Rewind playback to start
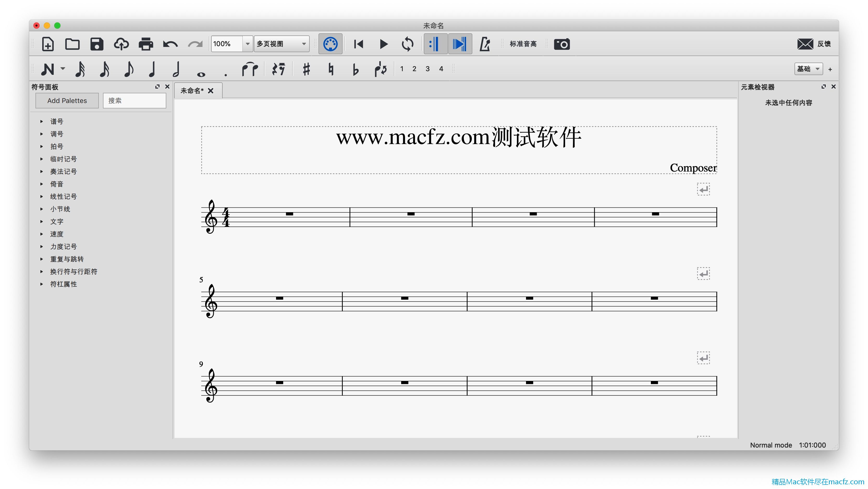868x489 pixels. 358,44
